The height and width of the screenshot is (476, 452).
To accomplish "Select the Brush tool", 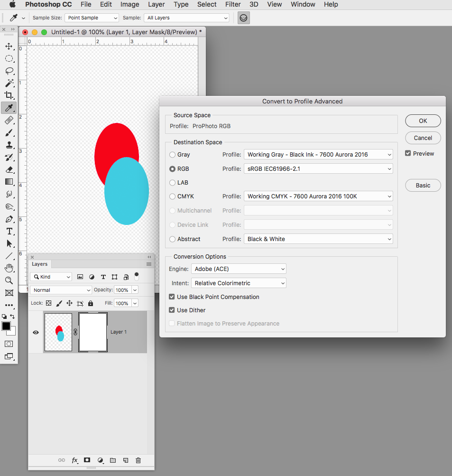I will click(9, 132).
